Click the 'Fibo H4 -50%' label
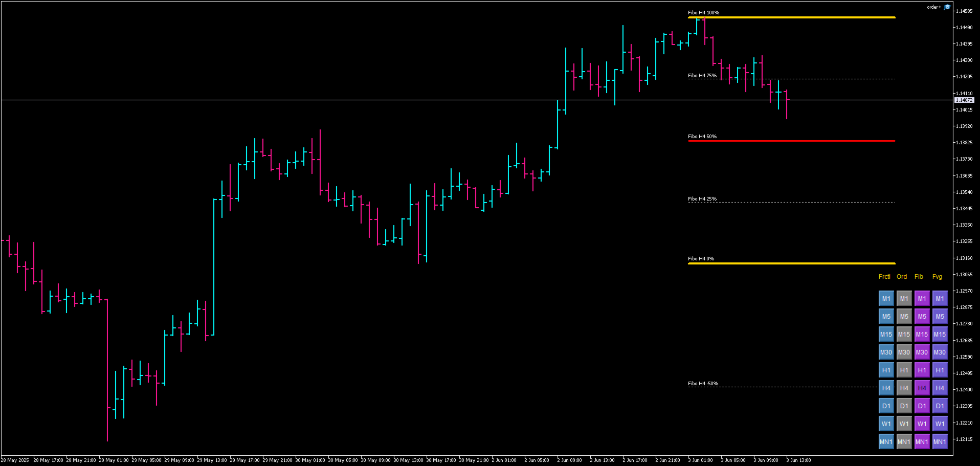 tap(703, 384)
